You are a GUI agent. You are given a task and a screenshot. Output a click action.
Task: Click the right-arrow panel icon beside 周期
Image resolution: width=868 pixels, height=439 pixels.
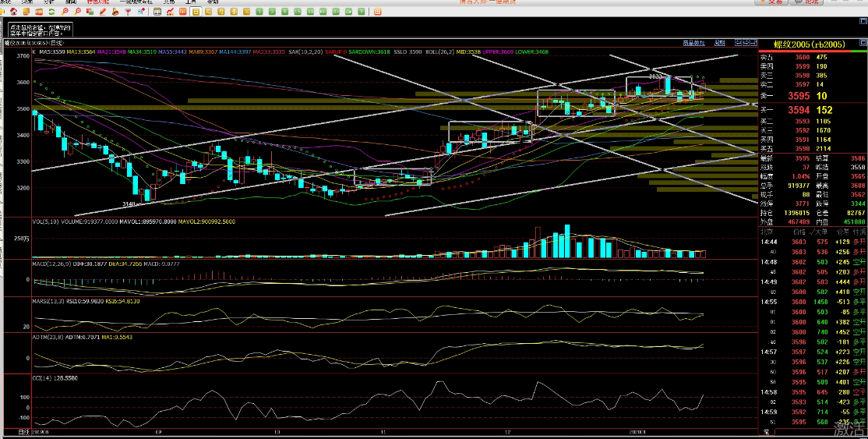(x=746, y=43)
